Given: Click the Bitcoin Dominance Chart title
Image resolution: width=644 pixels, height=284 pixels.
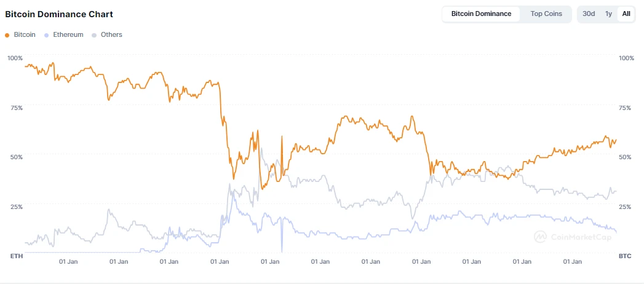Looking at the screenshot, I should tap(59, 14).
